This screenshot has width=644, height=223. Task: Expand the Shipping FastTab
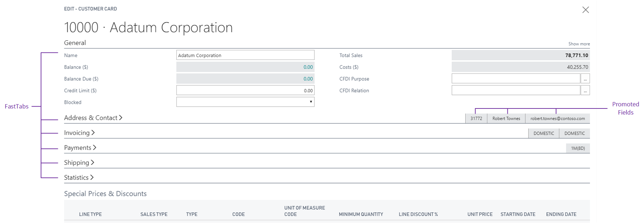[x=79, y=163]
